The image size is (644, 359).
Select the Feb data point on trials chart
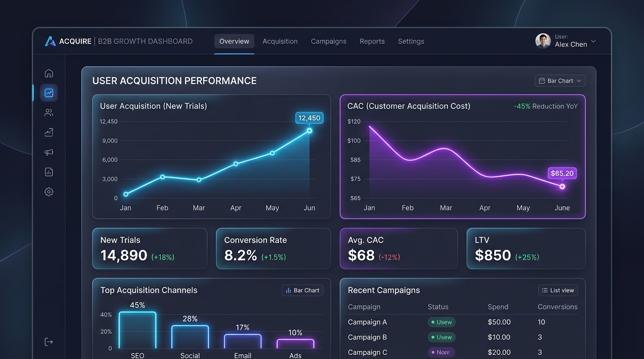coord(162,177)
